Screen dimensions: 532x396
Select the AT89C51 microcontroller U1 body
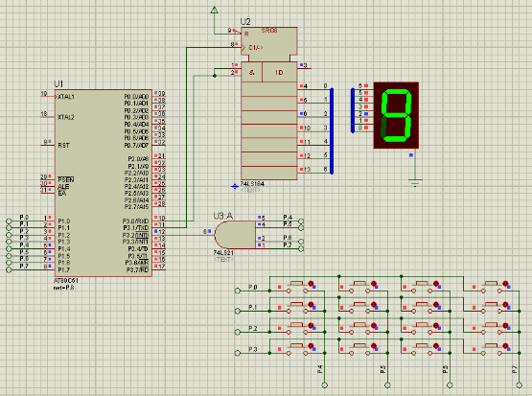(x=104, y=183)
